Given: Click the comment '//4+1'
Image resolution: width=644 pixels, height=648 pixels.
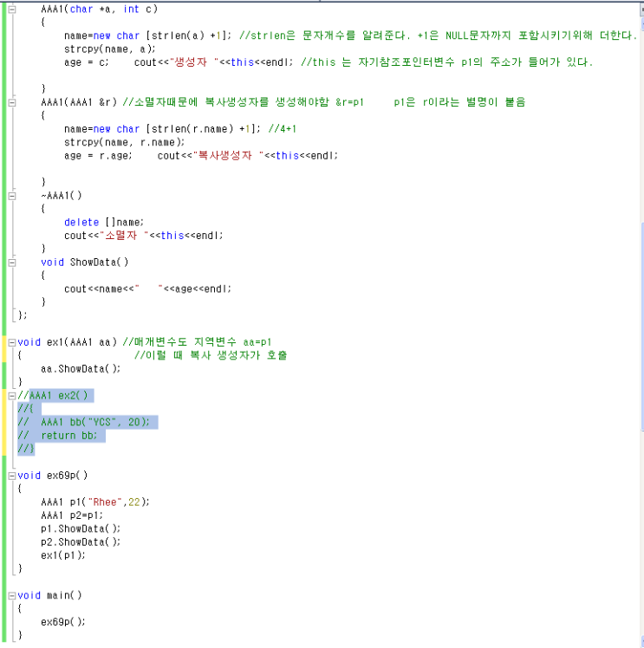Looking at the screenshot, I should click(x=283, y=129).
